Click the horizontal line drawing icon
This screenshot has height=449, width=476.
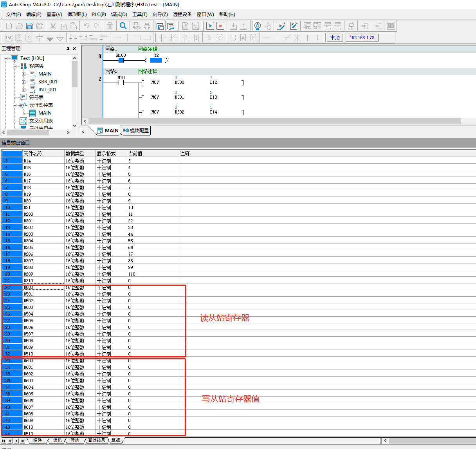tap(267, 38)
